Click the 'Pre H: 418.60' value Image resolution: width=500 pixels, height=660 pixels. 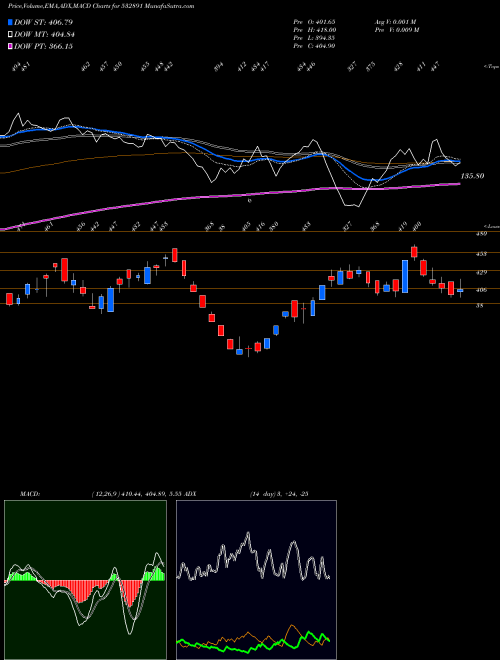314,30
